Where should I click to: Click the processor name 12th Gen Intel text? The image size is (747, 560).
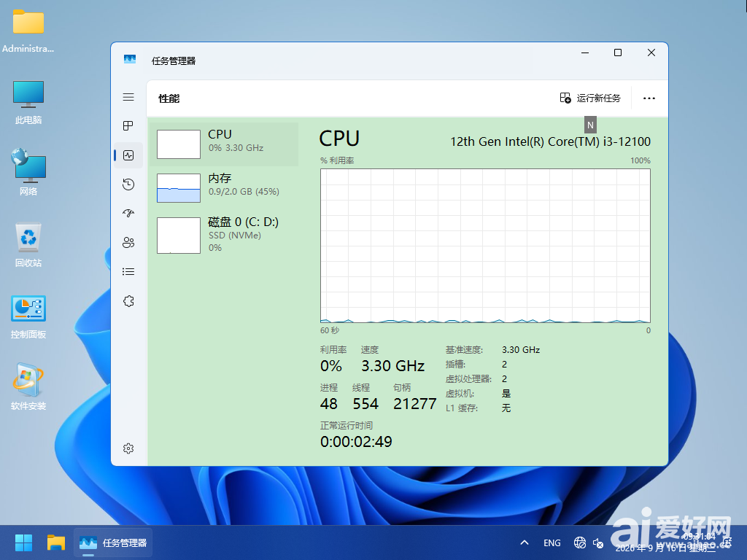tap(550, 142)
